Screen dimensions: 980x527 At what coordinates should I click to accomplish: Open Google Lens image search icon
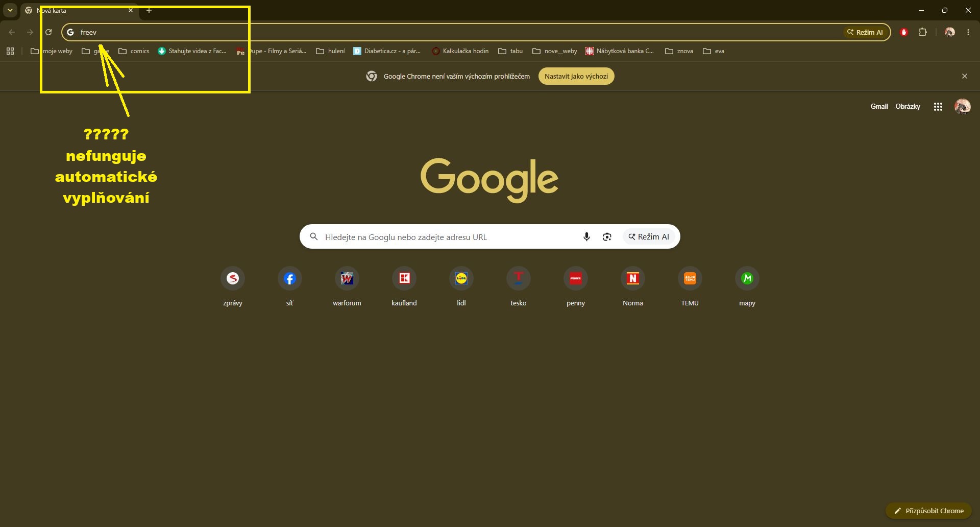point(607,236)
